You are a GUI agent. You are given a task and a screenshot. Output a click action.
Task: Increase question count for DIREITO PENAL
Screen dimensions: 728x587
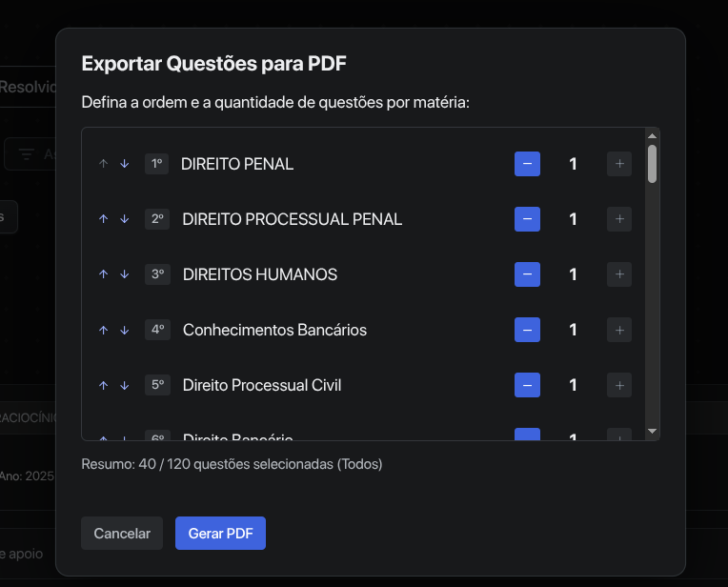pyautogui.click(x=619, y=164)
